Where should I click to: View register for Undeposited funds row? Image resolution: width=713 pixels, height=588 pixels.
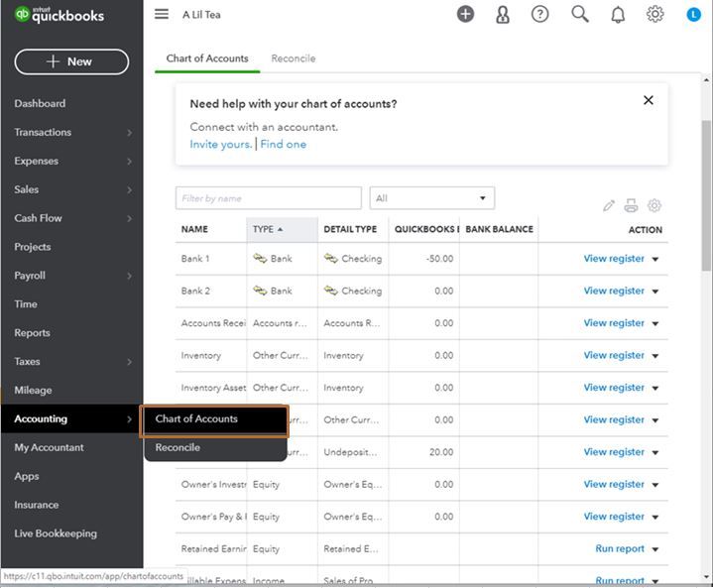pyautogui.click(x=614, y=452)
